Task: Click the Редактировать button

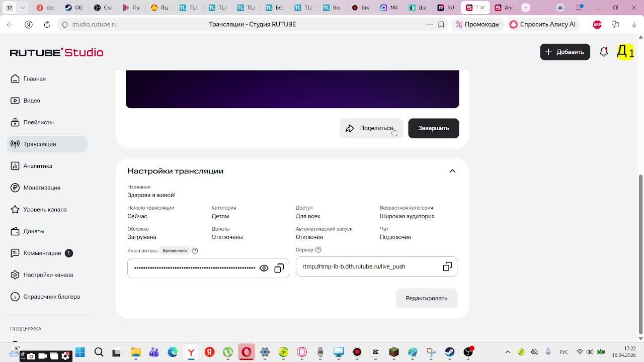Action: [426, 298]
